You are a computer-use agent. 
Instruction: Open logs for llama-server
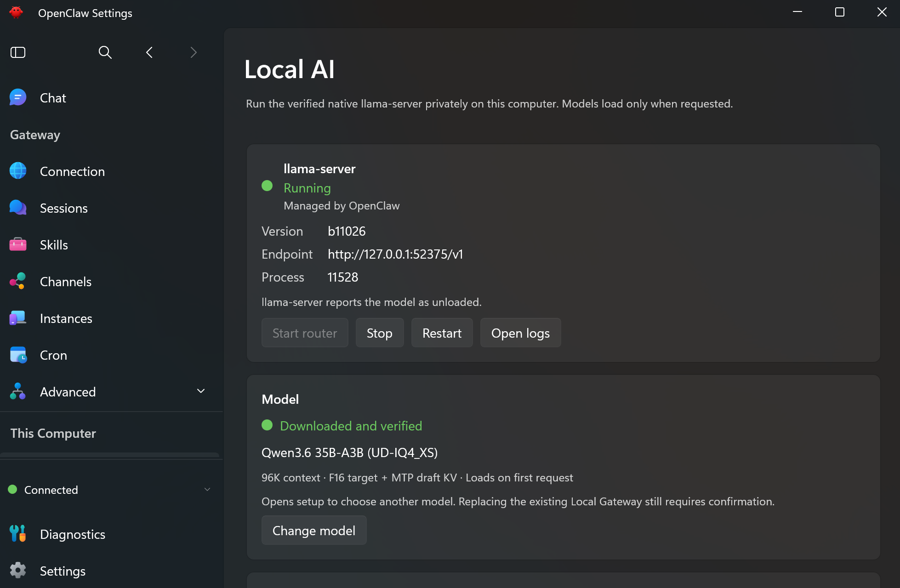520,333
